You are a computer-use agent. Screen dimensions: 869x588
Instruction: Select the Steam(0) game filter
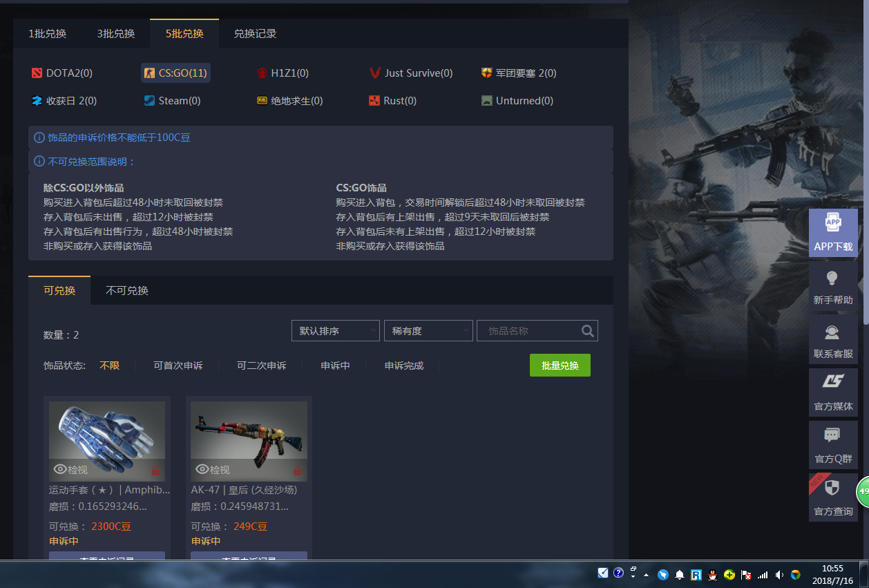pos(172,101)
